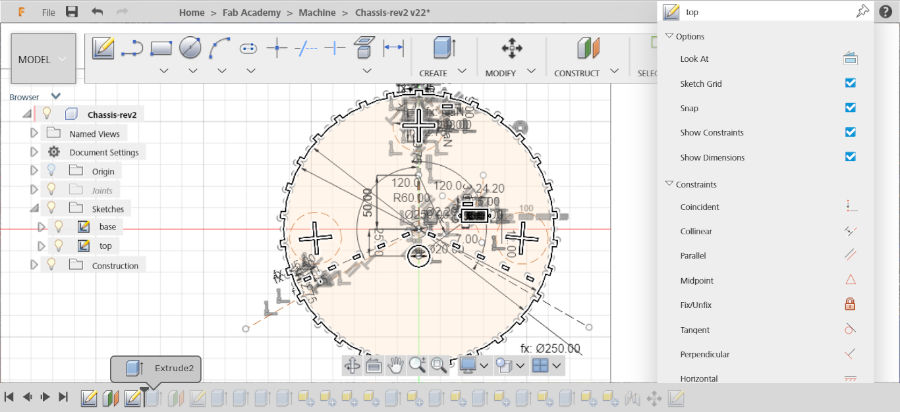Open the CREATE menu dropdown arrow

coord(462,71)
